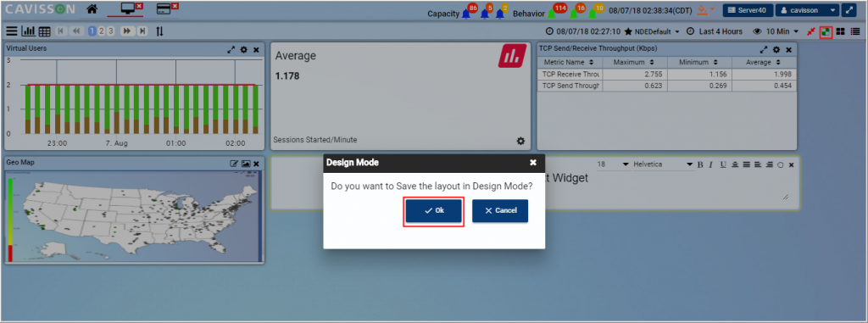
Task: Toggle underline in text widget toolbar
Action: [723, 165]
